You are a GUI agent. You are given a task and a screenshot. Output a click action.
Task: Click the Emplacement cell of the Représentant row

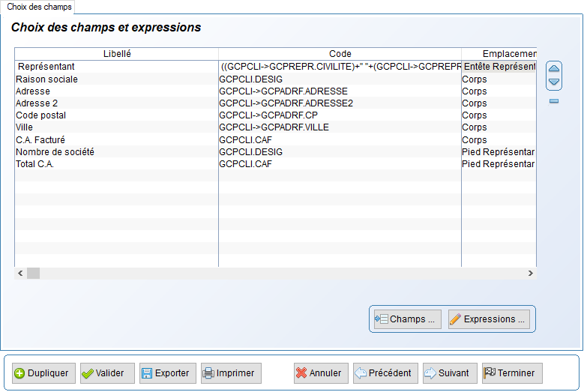[x=499, y=67]
